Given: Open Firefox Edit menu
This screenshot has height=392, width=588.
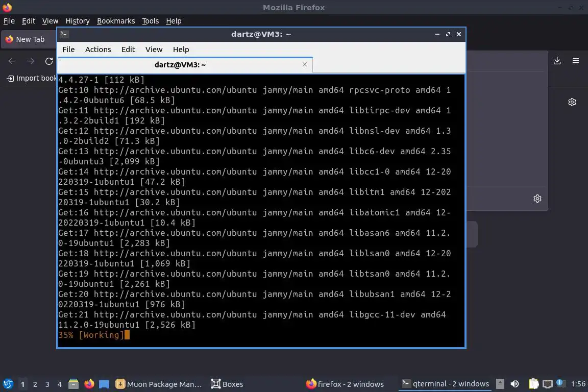Looking at the screenshot, I should click(29, 21).
